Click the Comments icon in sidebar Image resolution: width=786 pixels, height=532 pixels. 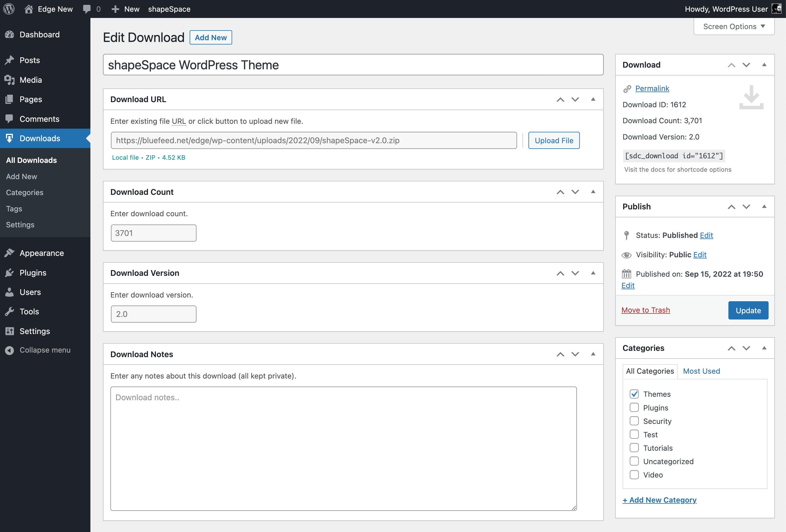(x=9, y=119)
